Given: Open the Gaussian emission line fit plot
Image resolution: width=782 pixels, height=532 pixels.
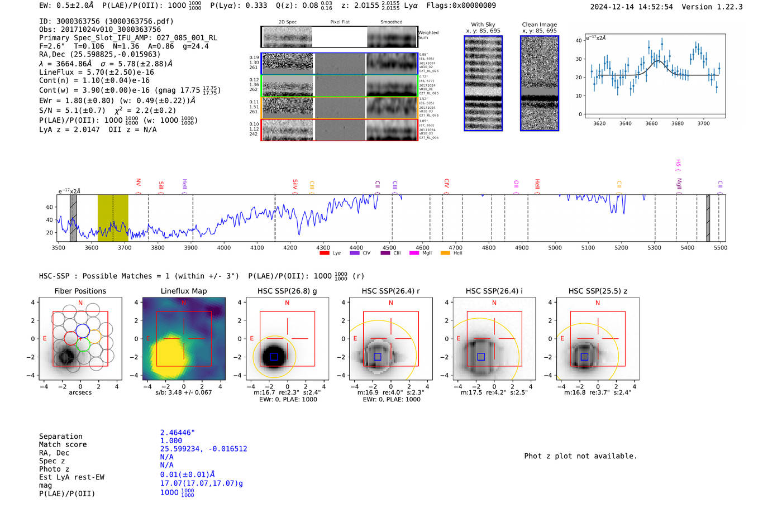Looking at the screenshot, I should pos(655,76).
